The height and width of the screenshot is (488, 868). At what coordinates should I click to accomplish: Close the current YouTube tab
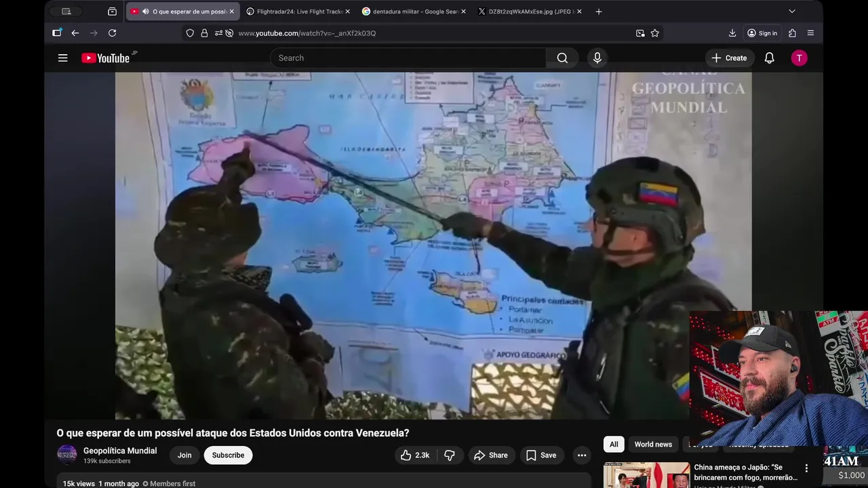click(231, 12)
